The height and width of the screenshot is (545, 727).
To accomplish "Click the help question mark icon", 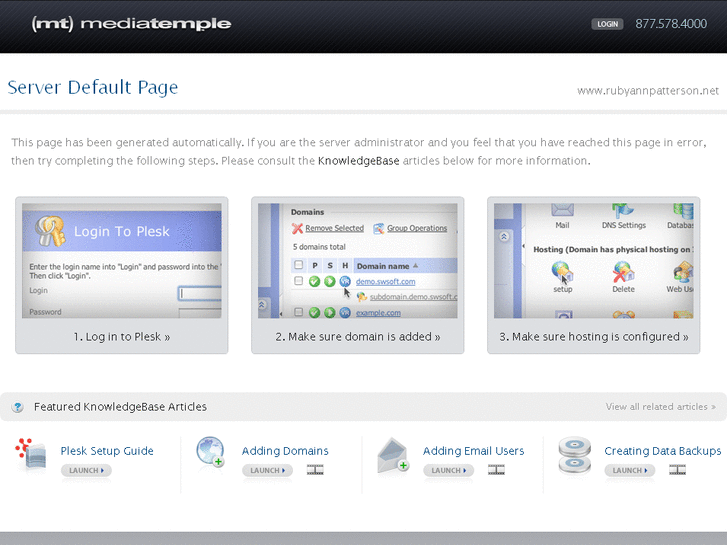I will point(18,407).
